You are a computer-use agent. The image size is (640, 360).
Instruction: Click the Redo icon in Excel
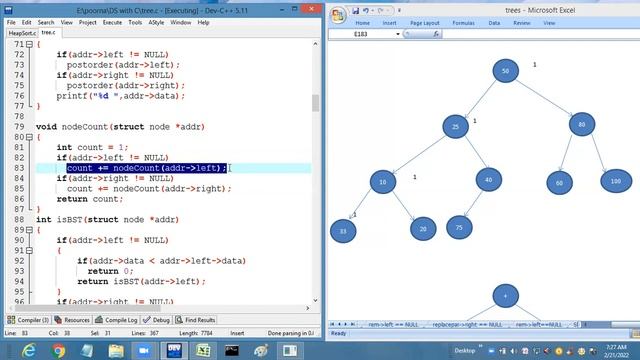380,11
